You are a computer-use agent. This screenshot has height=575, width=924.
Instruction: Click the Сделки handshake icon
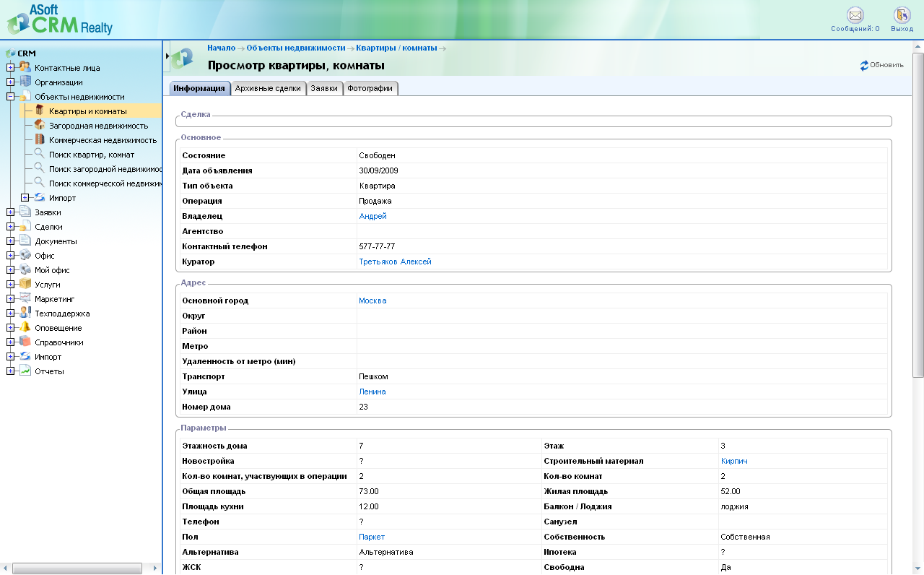25,226
